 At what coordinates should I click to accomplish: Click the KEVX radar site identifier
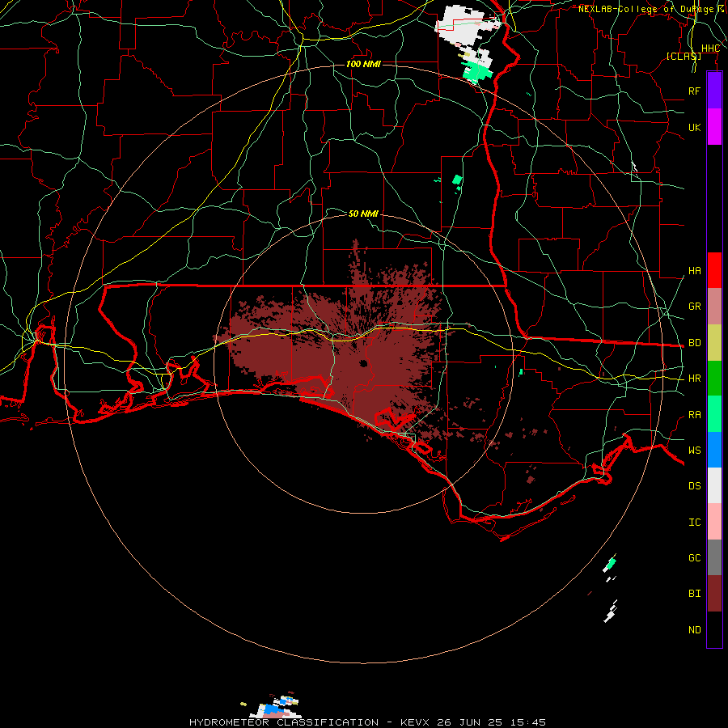tap(416, 722)
